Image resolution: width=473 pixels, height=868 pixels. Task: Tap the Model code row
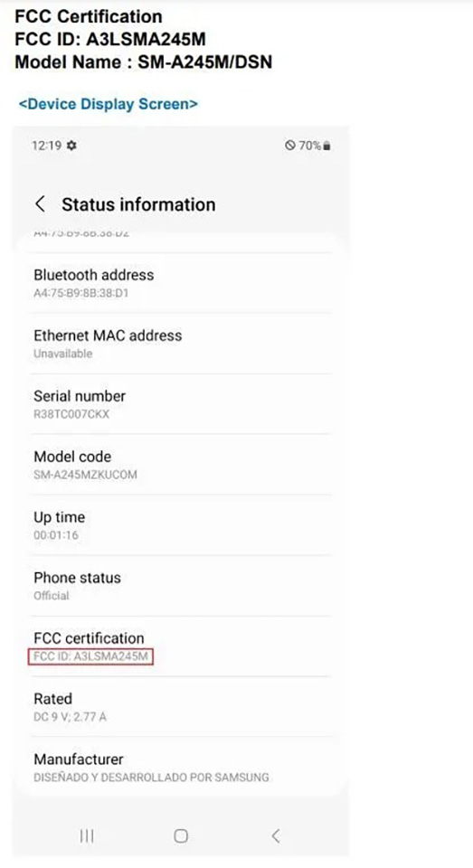click(x=181, y=465)
